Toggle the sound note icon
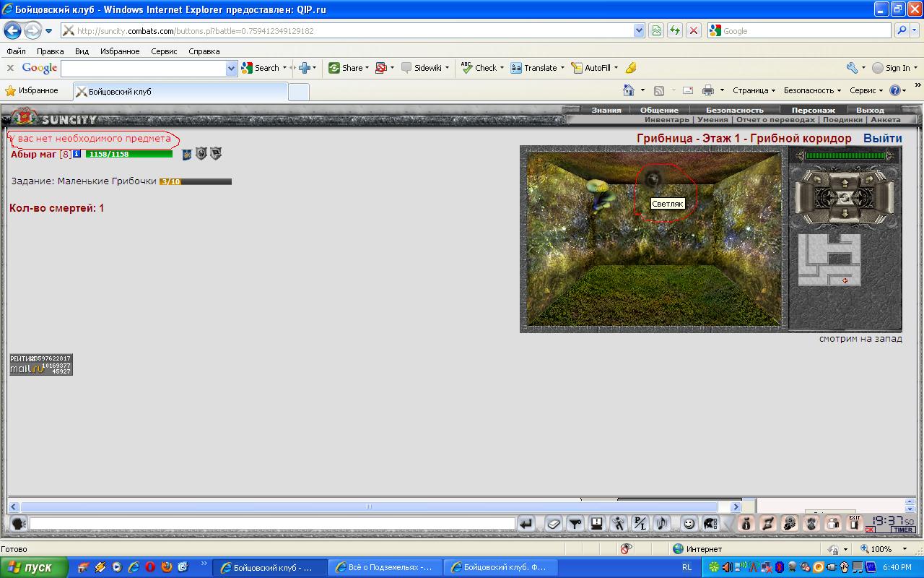Viewport: 924px width, 578px height. 662,523
